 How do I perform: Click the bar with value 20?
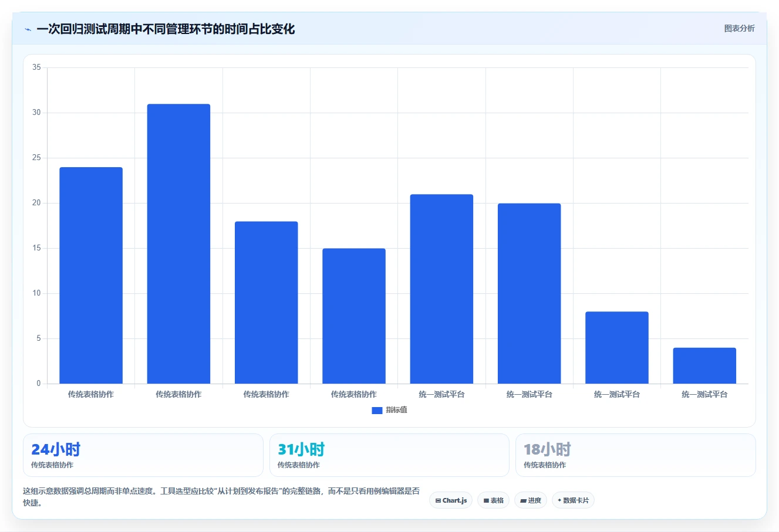click(530, 293)
